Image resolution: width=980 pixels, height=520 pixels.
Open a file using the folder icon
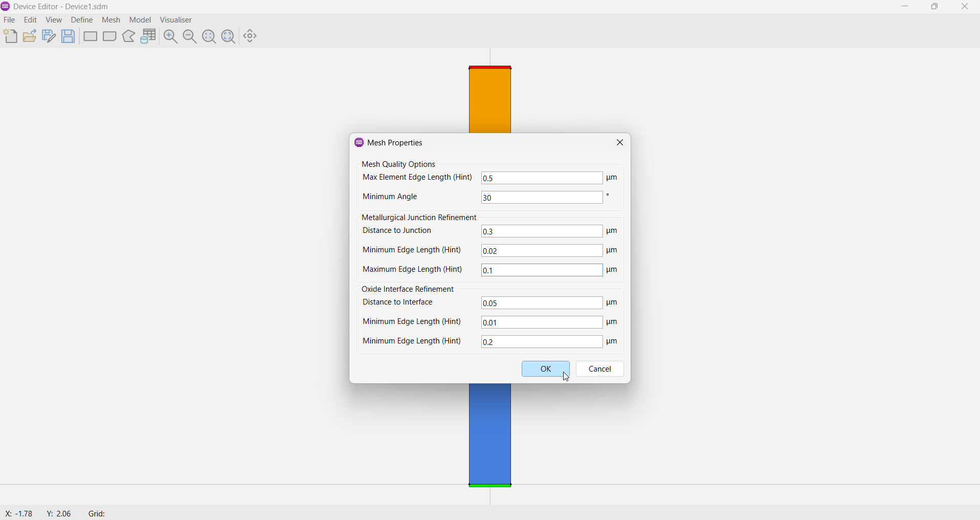[x=30, y=36]
